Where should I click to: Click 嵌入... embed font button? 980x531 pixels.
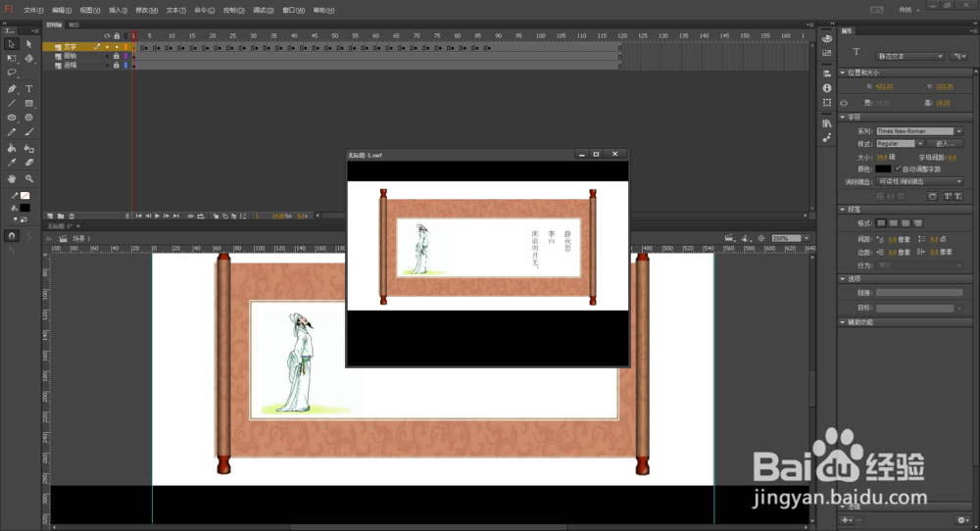[x=945, y=144]
